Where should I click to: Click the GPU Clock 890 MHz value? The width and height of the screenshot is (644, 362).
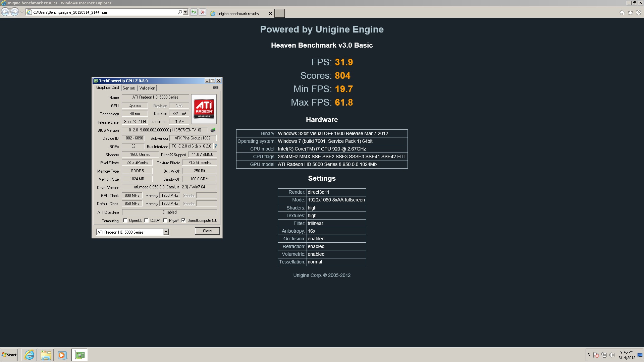click(x=132, y=195)
